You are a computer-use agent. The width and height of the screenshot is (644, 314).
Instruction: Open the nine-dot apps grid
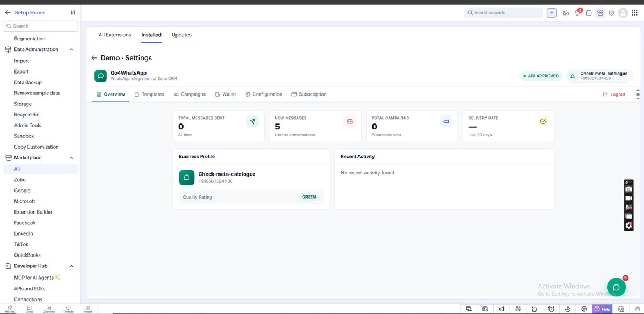coord(634,13)
